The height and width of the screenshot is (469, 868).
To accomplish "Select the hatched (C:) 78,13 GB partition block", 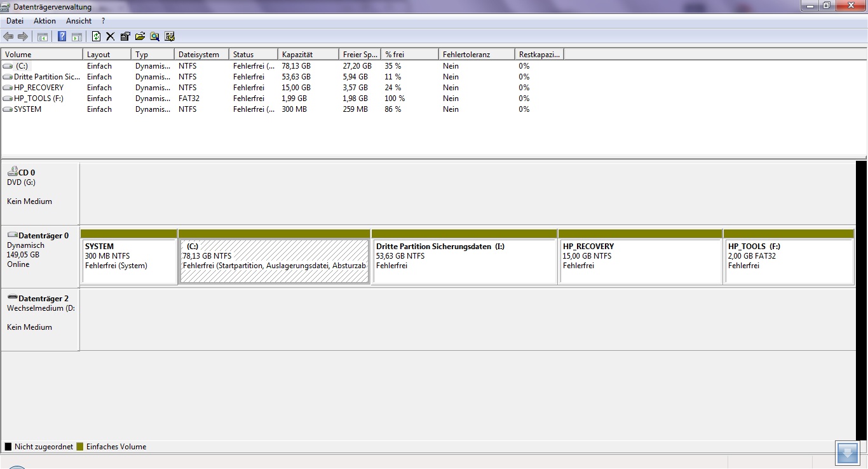I will (x=275, y=256).
